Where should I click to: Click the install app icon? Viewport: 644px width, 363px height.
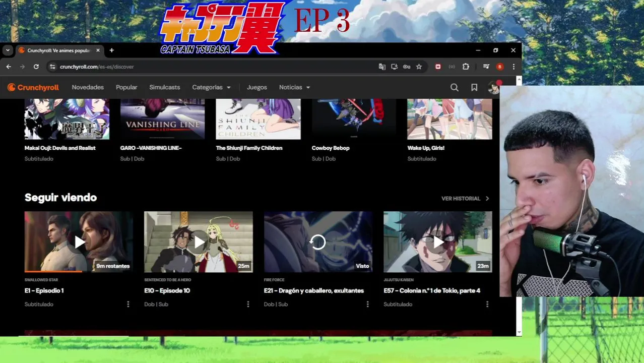394,67
